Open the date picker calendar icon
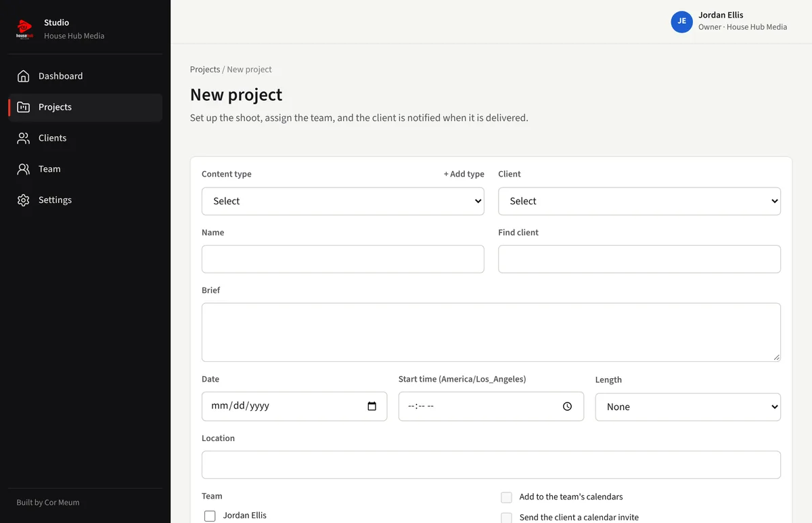The image size is (812, 523). tap(371, 406)
